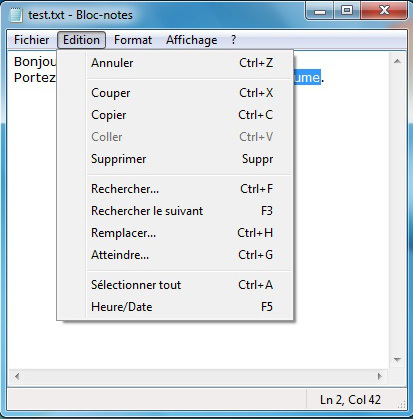Open the Format menu

(133, 40)
